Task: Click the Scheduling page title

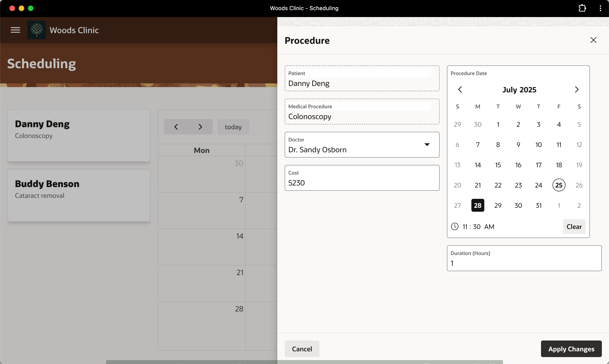Action: click(41, 64)
